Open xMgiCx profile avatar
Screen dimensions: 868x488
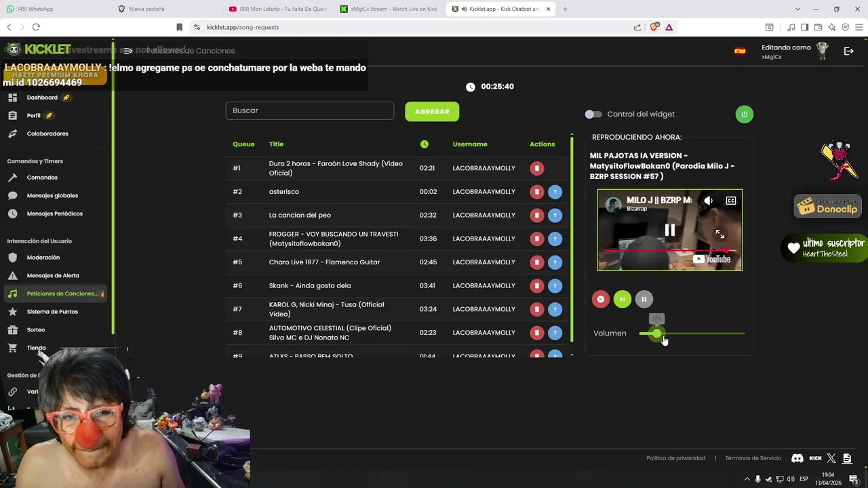click(x=823, y=51)
